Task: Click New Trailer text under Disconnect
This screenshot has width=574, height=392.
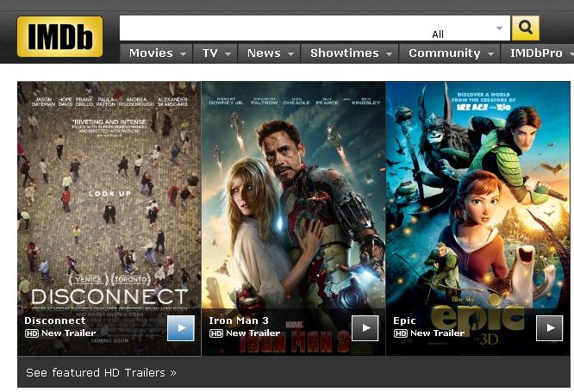Action: tap(69, 333)
